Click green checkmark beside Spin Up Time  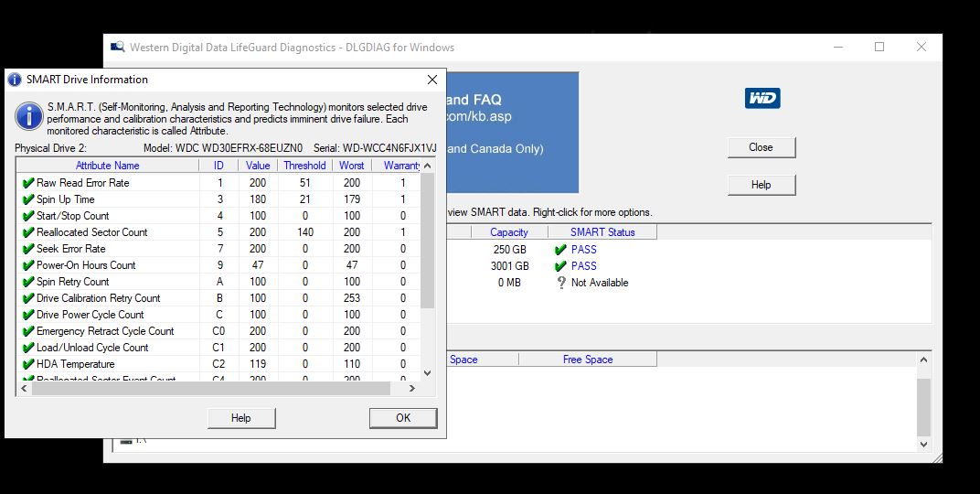[x=28, y=199]
